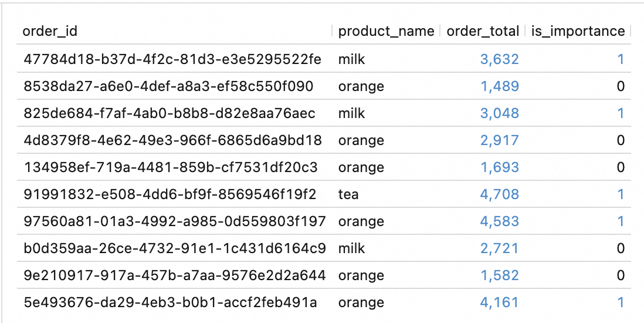Select order ID beginning with 134958ef
The width and height of the screenshot is (644, 323).
(x=171, y=167)
